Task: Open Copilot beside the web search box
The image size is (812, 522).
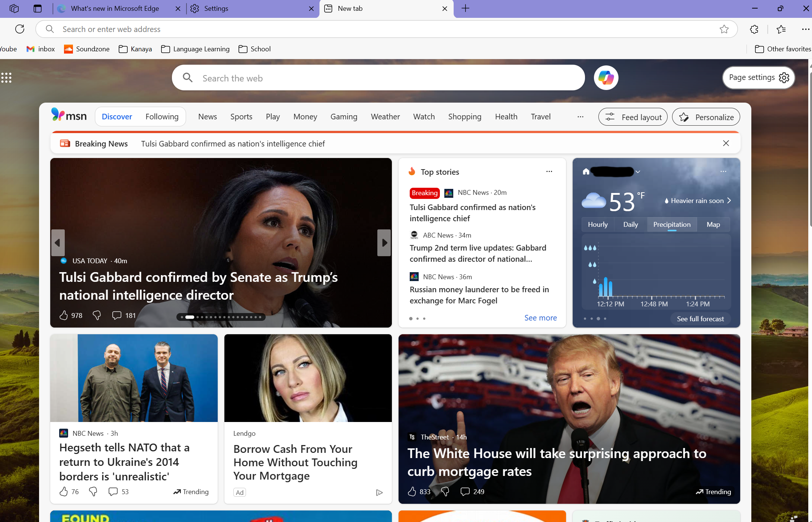Action: coord(605,78)
